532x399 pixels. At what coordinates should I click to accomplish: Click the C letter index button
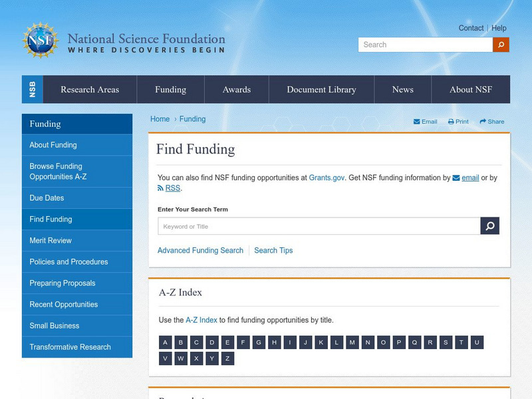click(196, 342)
